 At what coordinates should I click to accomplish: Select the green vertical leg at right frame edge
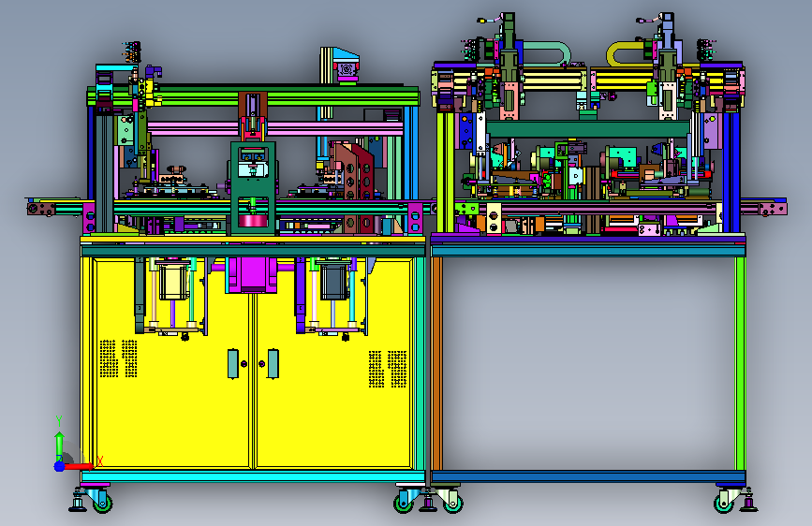741,363
